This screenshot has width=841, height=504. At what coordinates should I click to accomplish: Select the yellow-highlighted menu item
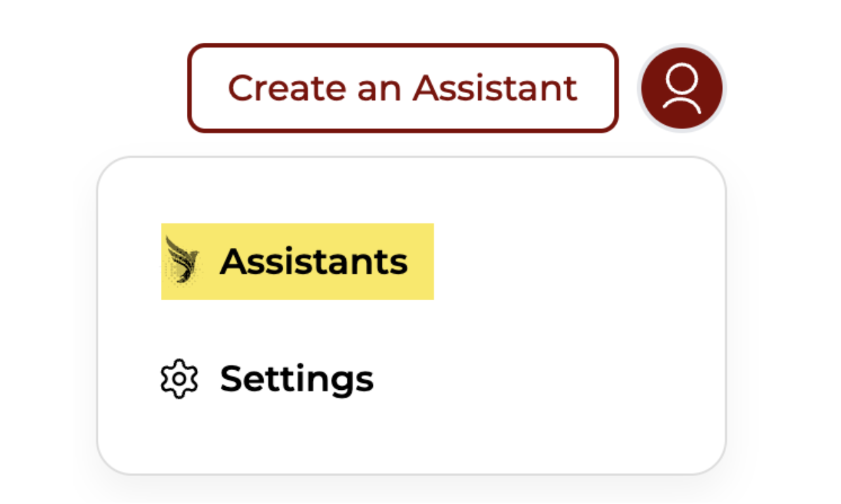tap(297, 260)
